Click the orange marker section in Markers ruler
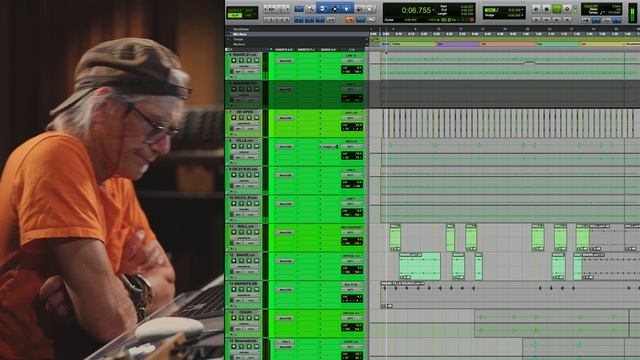Viewport: 640px width, 360px height. click(507, 44)
